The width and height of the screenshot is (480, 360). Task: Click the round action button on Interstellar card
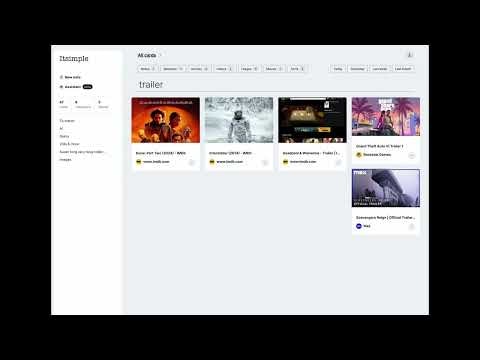pyautogui.click(x=265, y=163)
